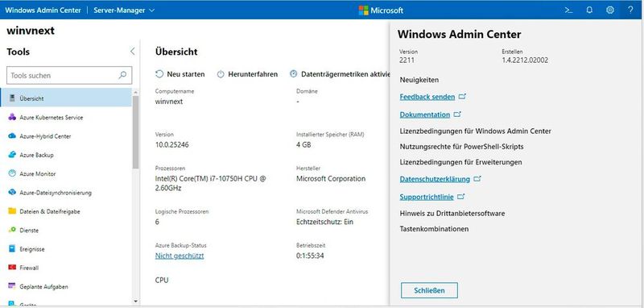This screenshot has height=308, width=644.
Task: Open Hinweis zu Drittanbietersoftware
Action: coord(452,214)
